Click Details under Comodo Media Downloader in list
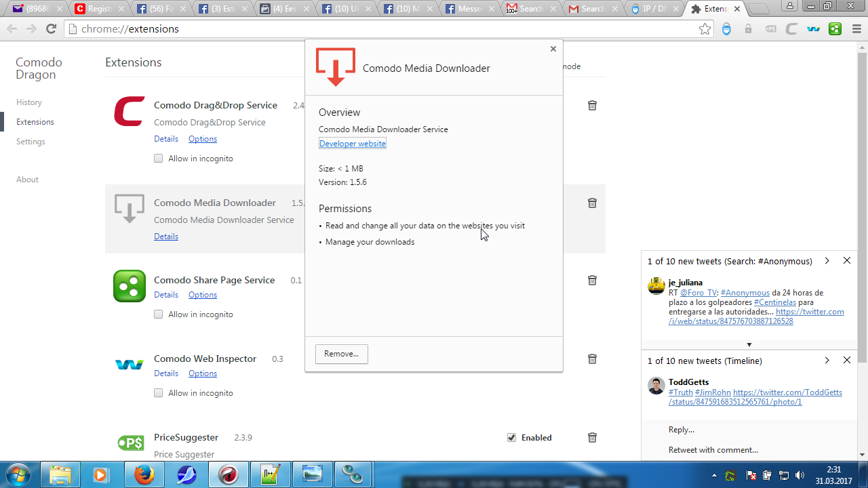 coord(166,237)
